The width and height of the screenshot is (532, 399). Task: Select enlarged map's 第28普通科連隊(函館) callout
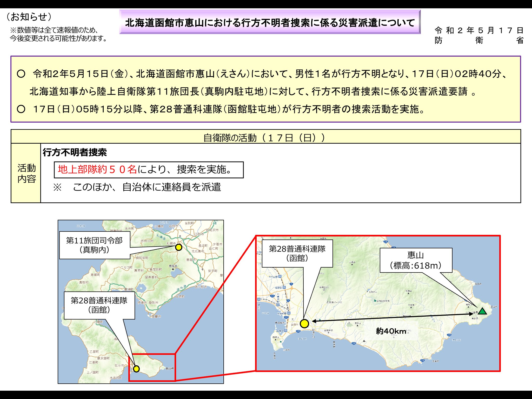297,254
